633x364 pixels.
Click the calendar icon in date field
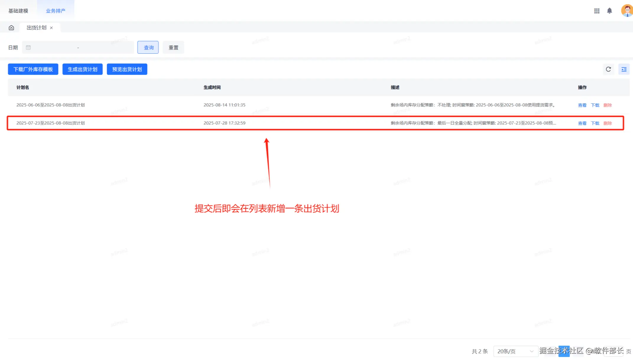[28, 48]
